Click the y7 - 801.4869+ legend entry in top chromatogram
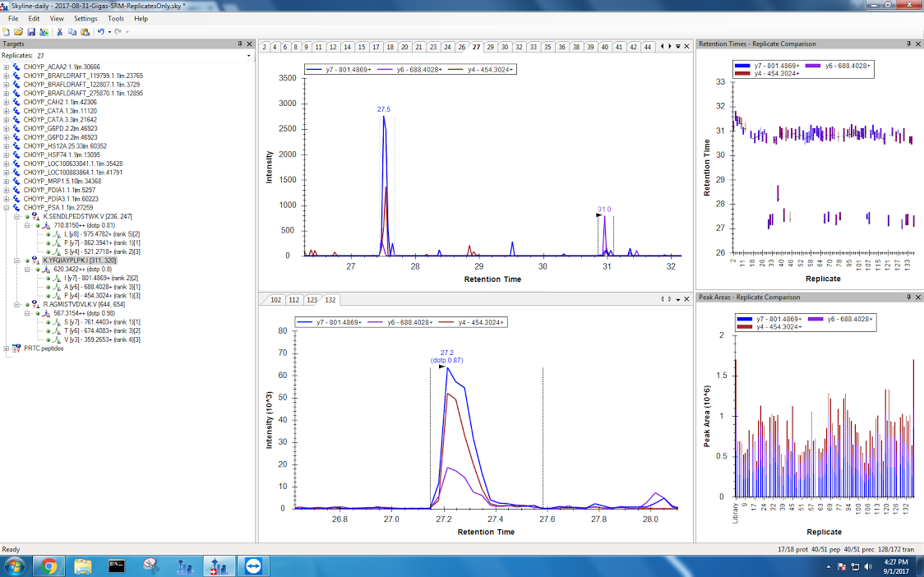The height and width of the screenshot is (577, 924). [337, 70]
